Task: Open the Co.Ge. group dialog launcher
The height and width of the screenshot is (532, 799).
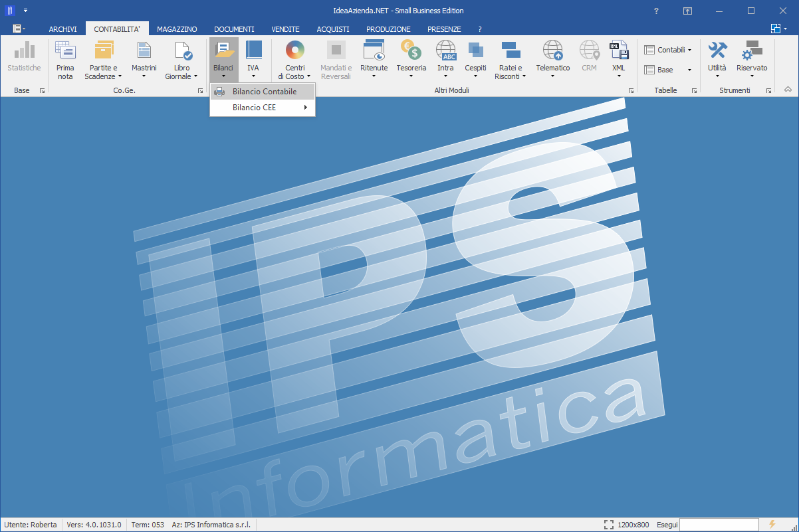Action: tap(201, 90)
